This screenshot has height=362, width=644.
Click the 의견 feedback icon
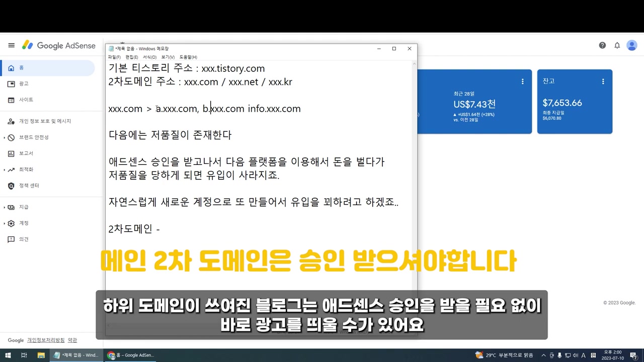pyautogui.click(x=11, y=239)
